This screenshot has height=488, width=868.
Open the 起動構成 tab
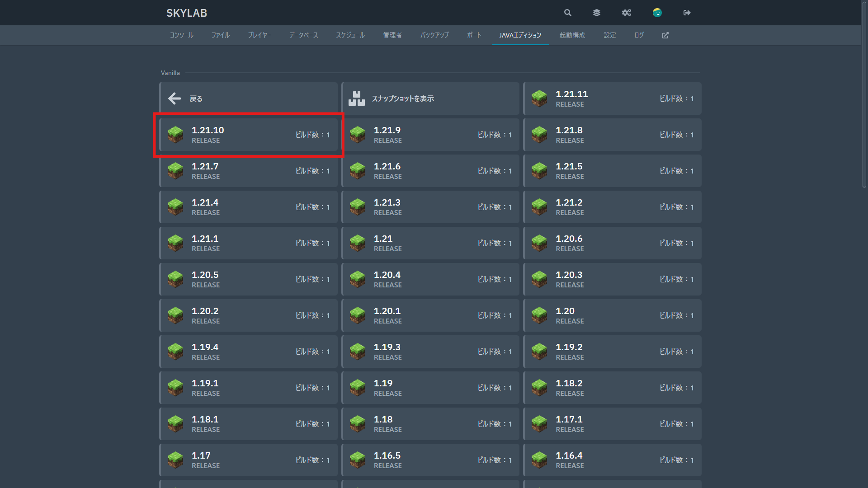point(572,35)
